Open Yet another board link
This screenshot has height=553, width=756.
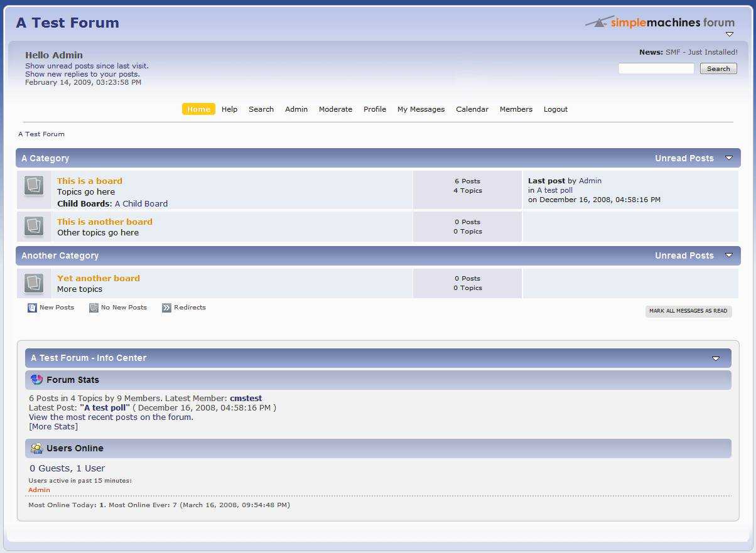click(x=99, y=278)
